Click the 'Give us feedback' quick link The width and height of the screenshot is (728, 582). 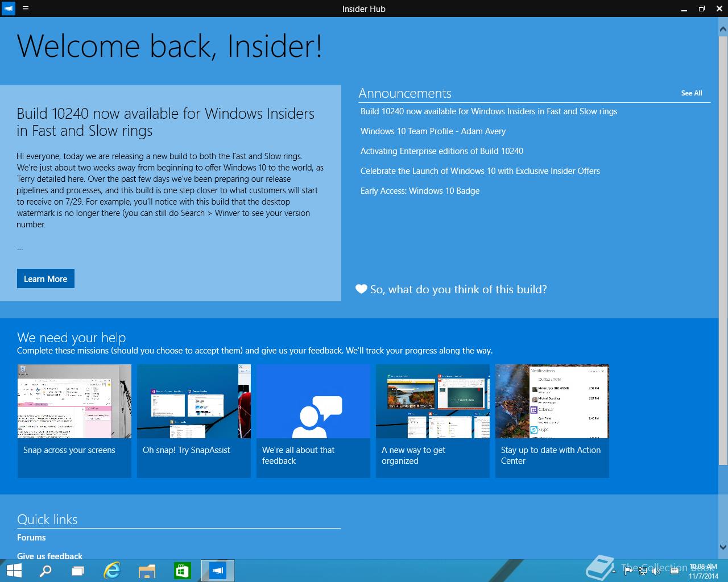pos(49,556)
